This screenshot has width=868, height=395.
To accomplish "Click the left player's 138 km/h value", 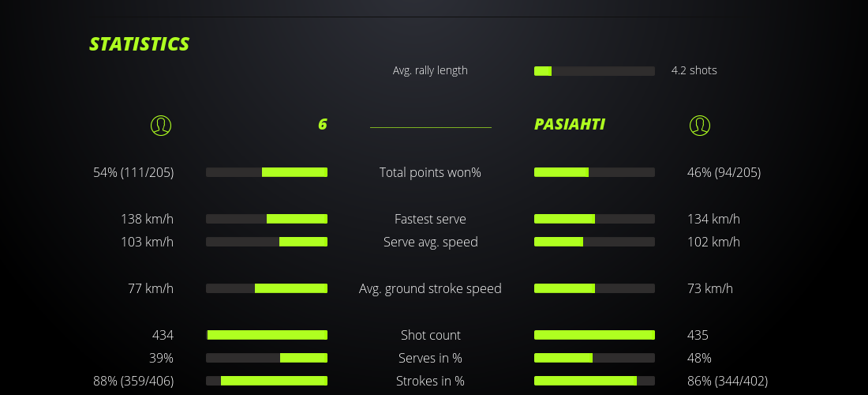I will click(x=147, y=219).
